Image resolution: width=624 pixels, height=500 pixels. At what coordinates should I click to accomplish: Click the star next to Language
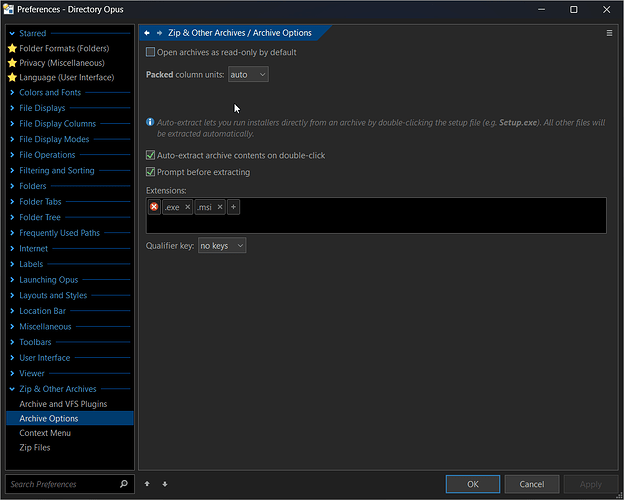tap(12, 77)
